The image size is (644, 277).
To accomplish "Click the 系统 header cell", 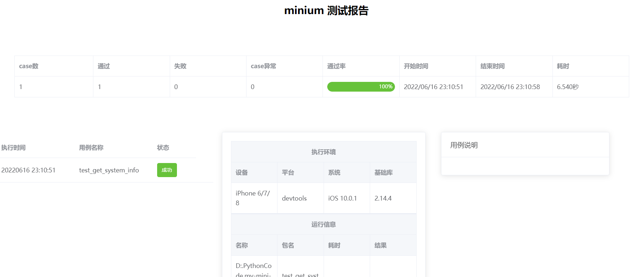I will point(347,172).
